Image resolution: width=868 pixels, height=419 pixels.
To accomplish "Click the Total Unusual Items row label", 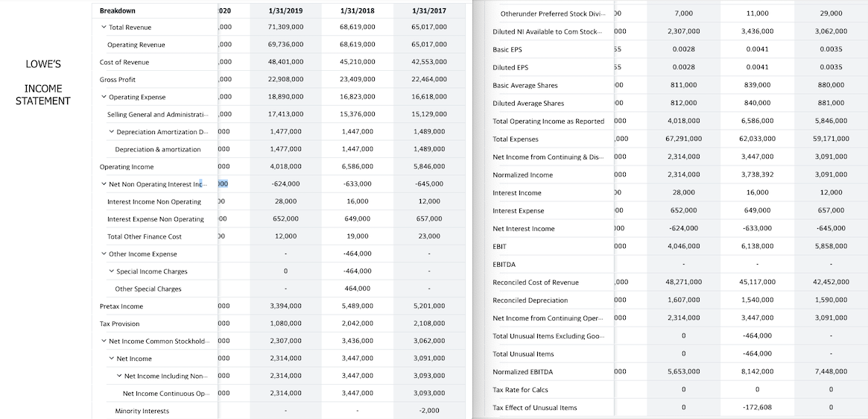I will click(x=523, y=354).
